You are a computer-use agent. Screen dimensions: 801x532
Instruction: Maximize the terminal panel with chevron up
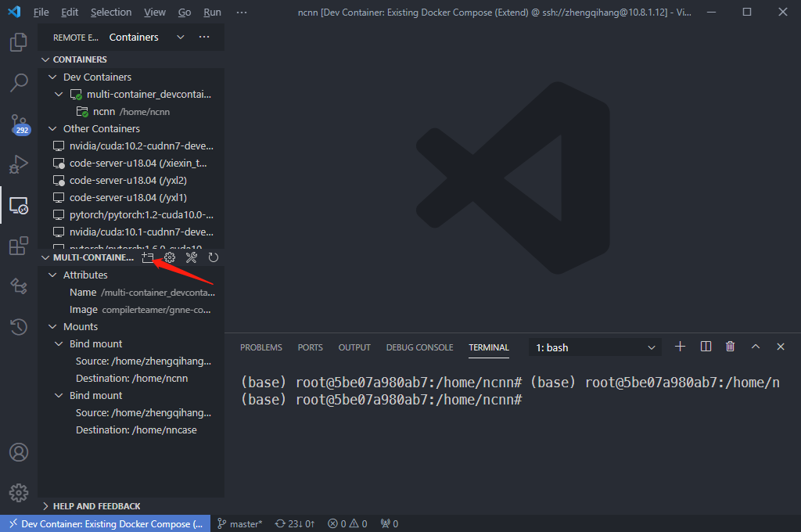pos(755,347)
